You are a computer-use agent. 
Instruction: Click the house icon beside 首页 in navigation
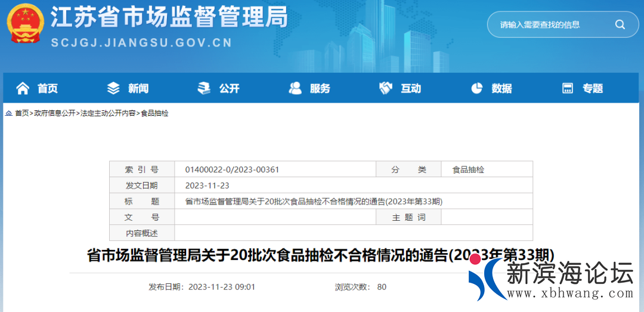pos(23,88)
